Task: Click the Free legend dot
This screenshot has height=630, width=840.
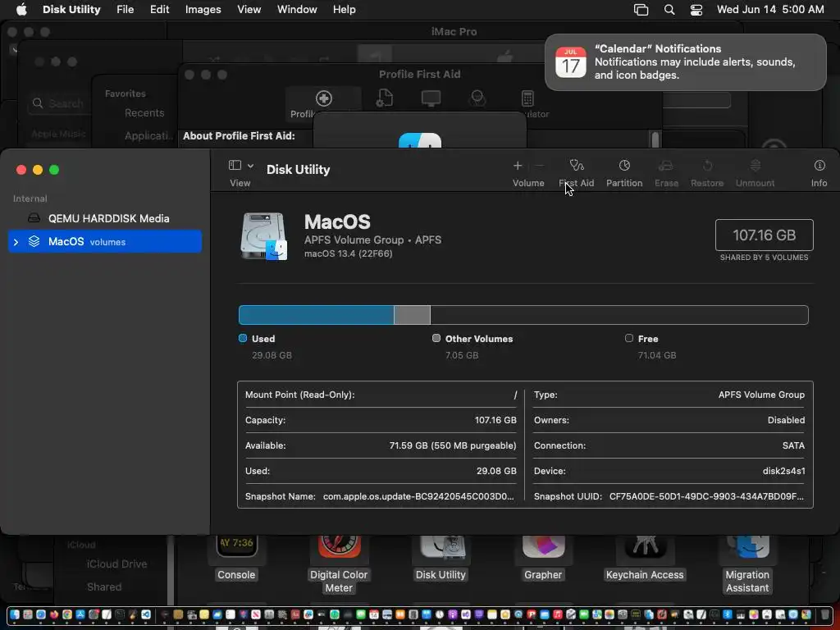Action: pos(629,338)
